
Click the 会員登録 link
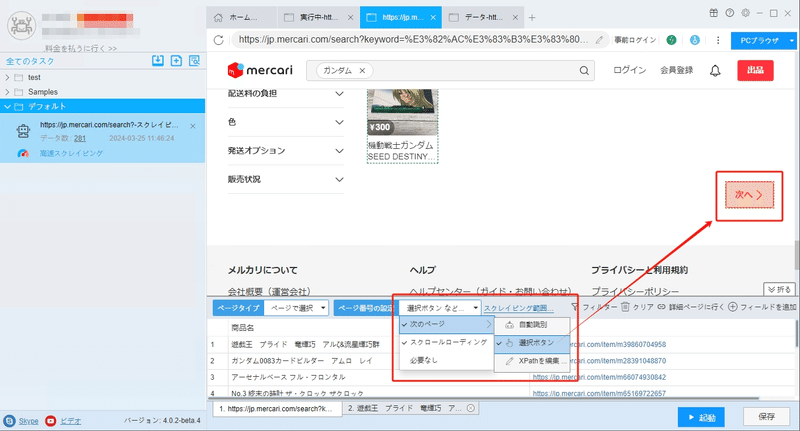point(677,70)
